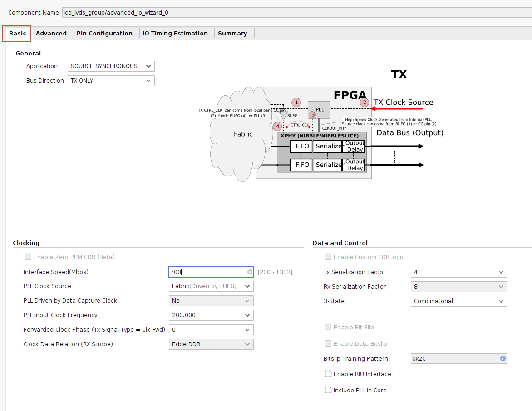Click the numbered circle 1 in diagram

[296, 103]
